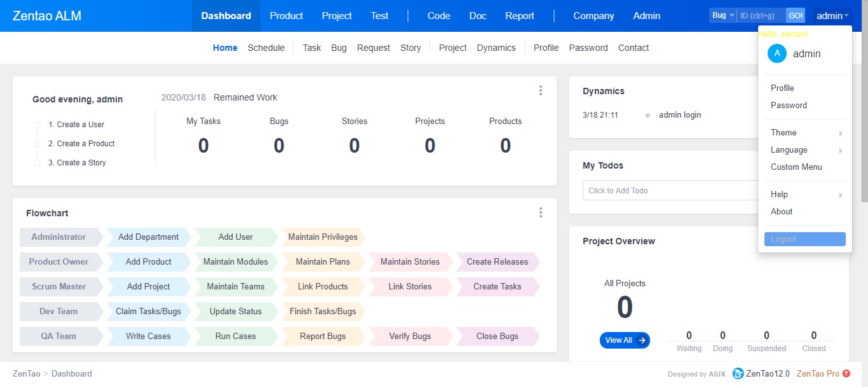The image size is (868, 388).
Task: Open the Product tab in the top navigation
Action: pyautogui.click(x=286, y=16)
